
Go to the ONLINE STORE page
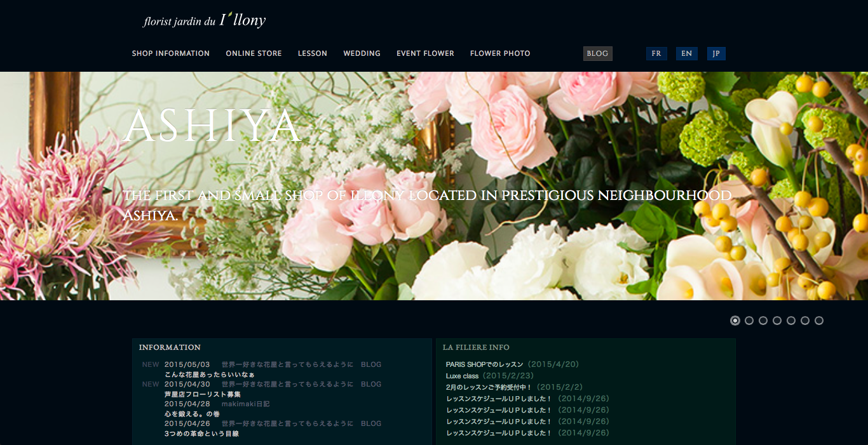pos(254,53)
